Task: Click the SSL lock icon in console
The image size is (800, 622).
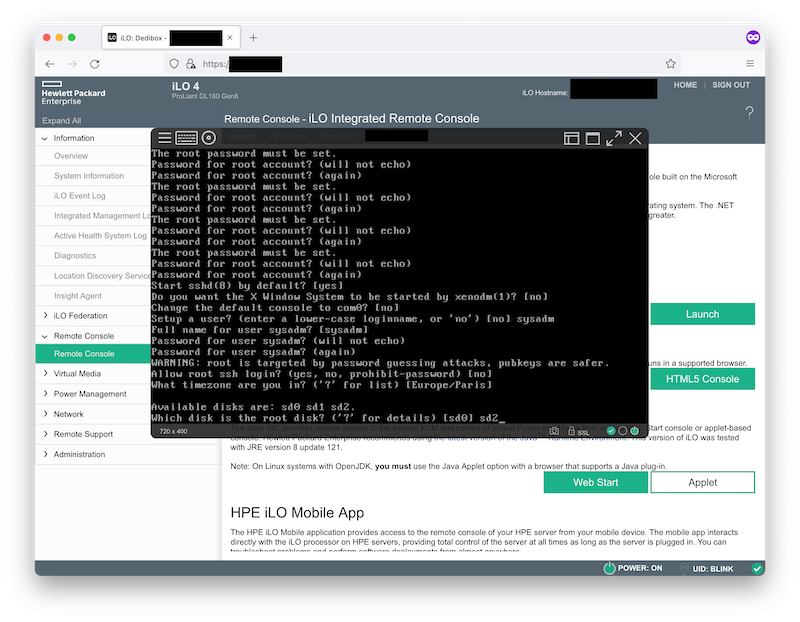Action: click(x=571, y=431)
